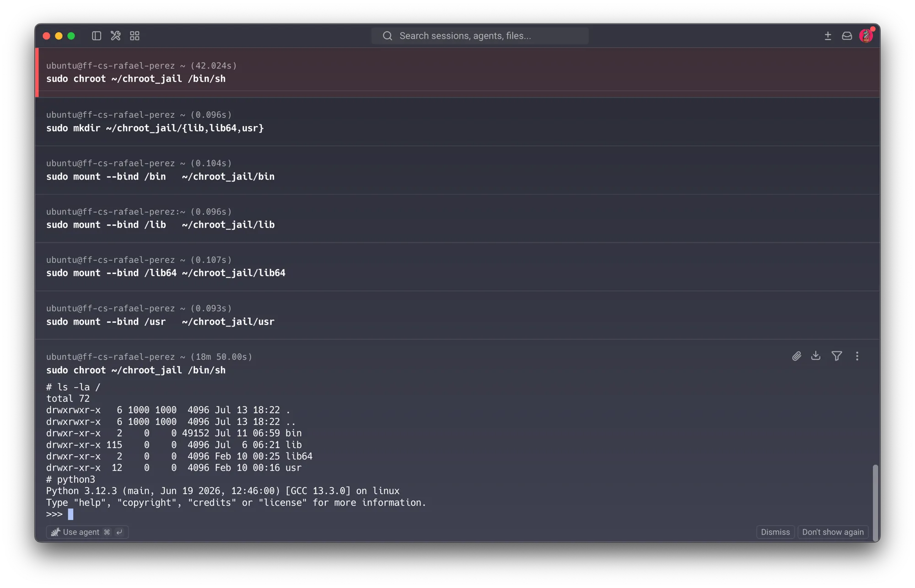Open the user profile avatar
915x588 pixels.
[x=866, y=36]
